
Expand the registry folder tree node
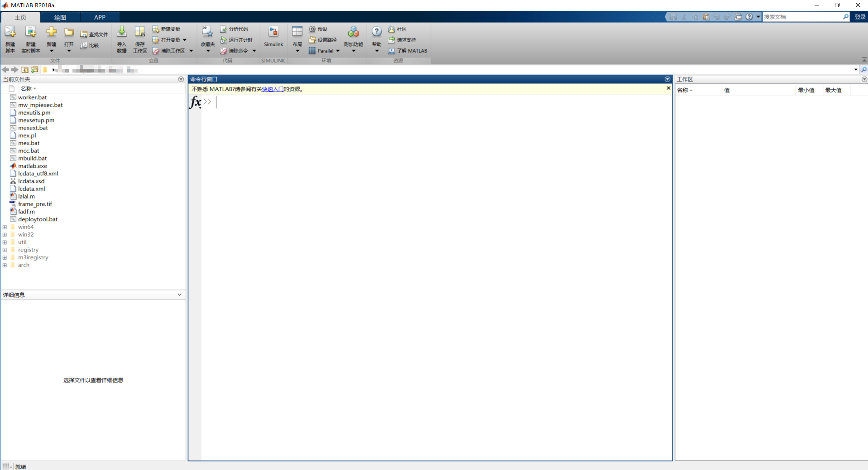pyautogui.click(x=5, y=250)
